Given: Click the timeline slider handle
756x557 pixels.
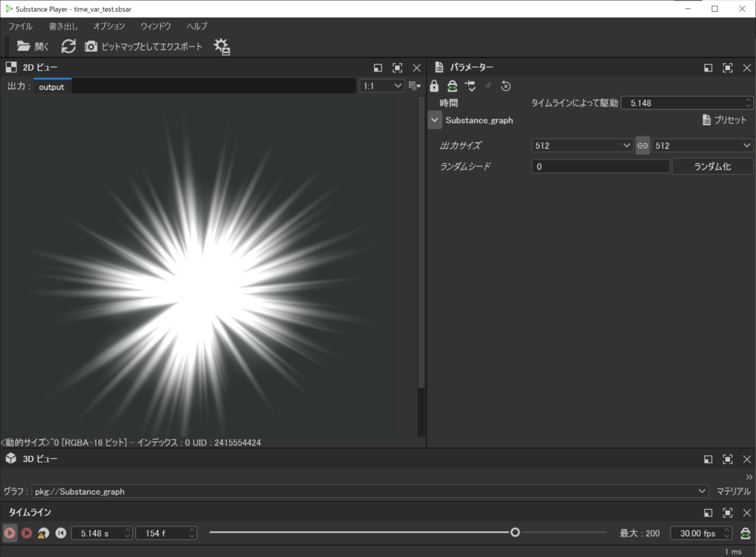Looking at the screenshot, I should (x=515, y=533).
